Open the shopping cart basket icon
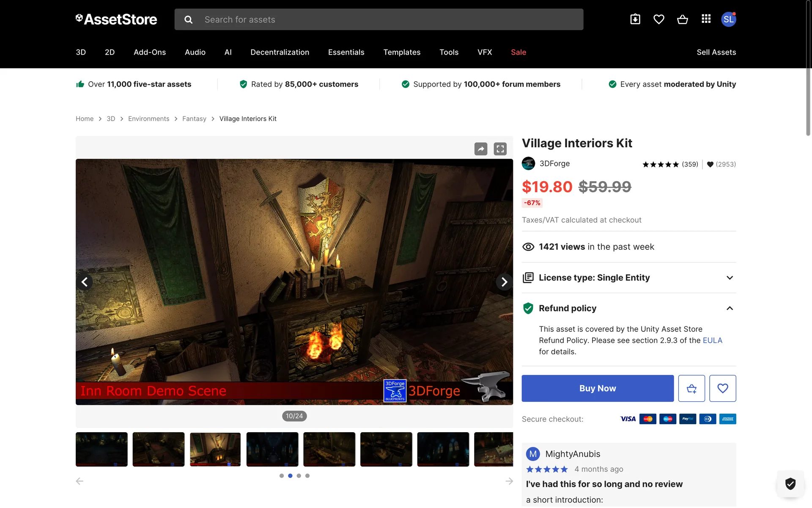 click(682, 19)
